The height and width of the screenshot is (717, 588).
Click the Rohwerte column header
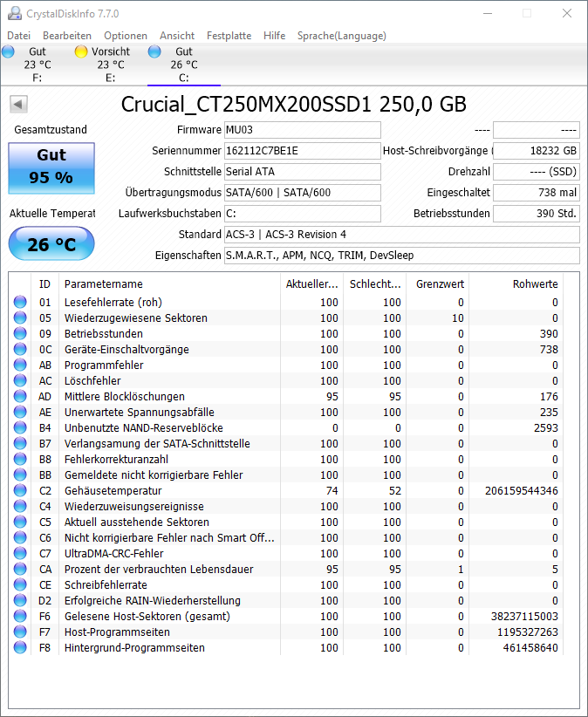click(516, 284)
